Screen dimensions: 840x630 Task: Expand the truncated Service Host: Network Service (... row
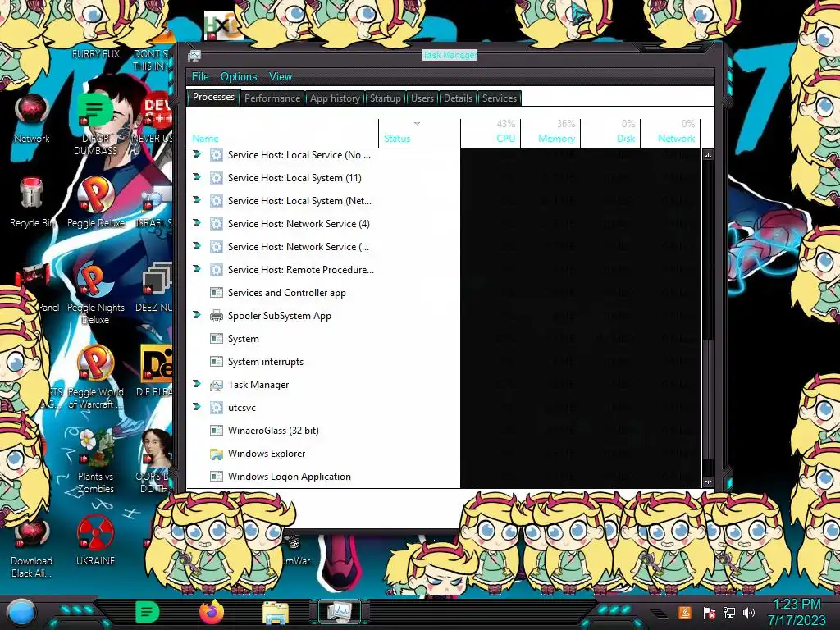[197, 246]
